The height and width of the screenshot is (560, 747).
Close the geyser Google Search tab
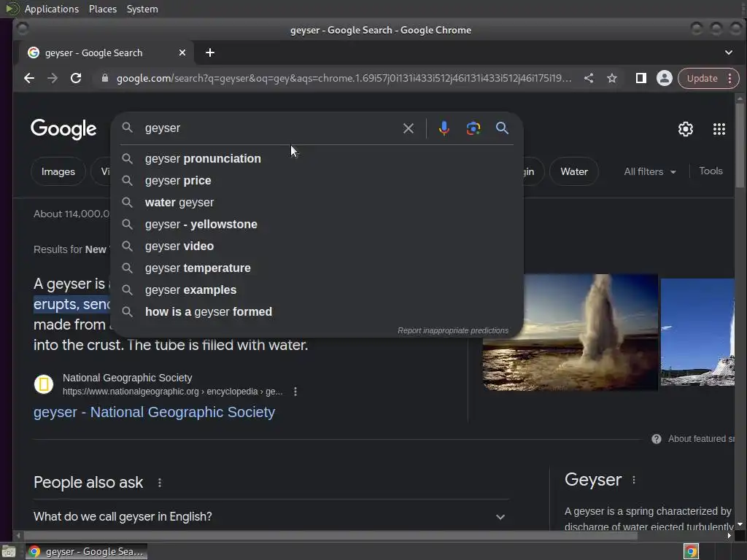182,52
